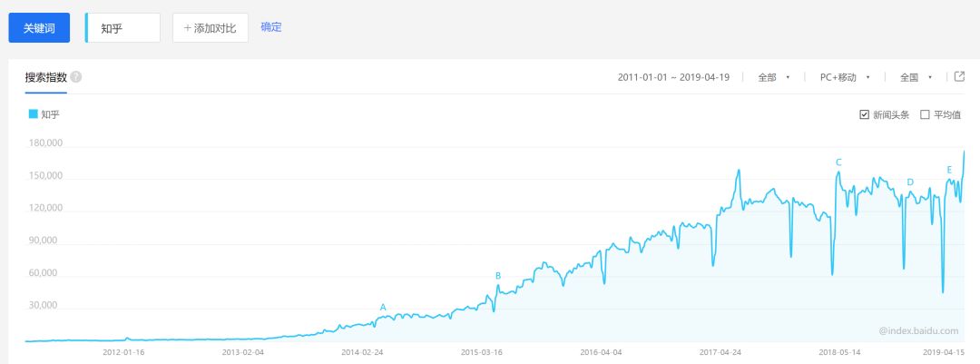The height and width of the screenshot is (364, 980).
Task: Open news marker D on chart
Action: click(x=910, y=182)
